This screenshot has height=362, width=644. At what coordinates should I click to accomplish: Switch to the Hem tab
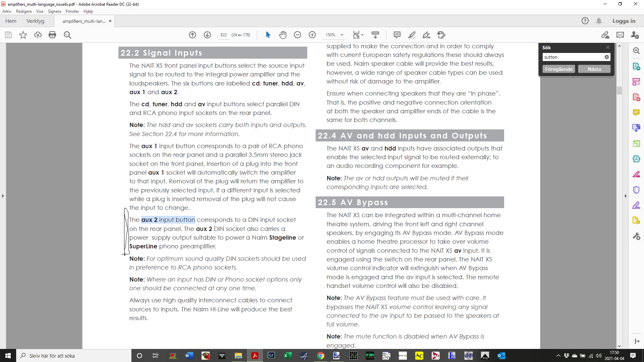pos(11,21)
